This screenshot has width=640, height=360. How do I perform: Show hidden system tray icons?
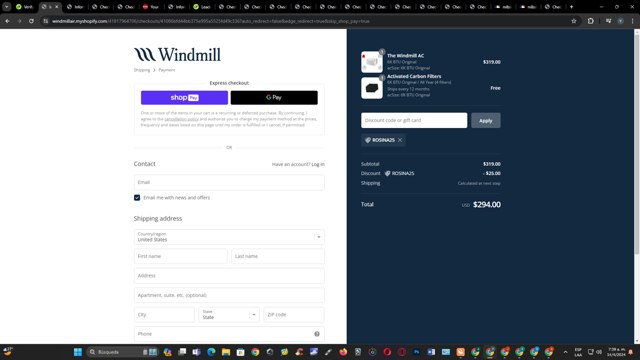(565, 352)
